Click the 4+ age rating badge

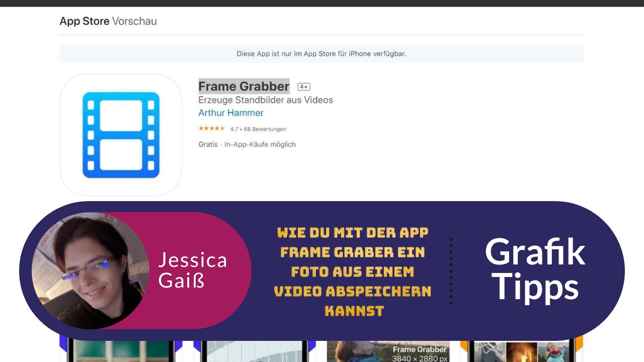pyautogui.click(x=304, y=86)
